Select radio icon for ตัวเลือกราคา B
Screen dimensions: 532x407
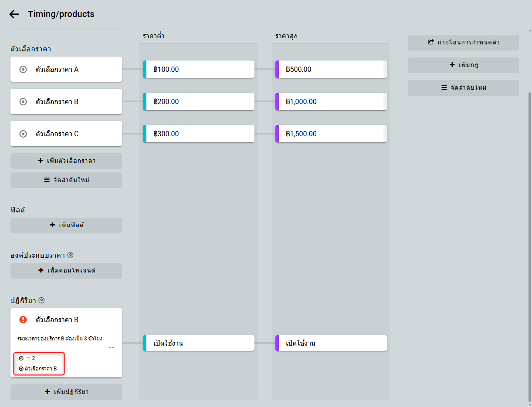[x=24, y=101]
